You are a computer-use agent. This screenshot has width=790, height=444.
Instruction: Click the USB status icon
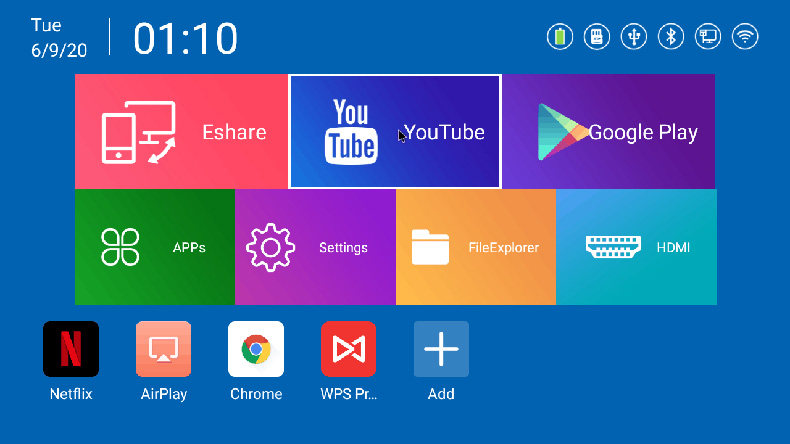point(634,36)
